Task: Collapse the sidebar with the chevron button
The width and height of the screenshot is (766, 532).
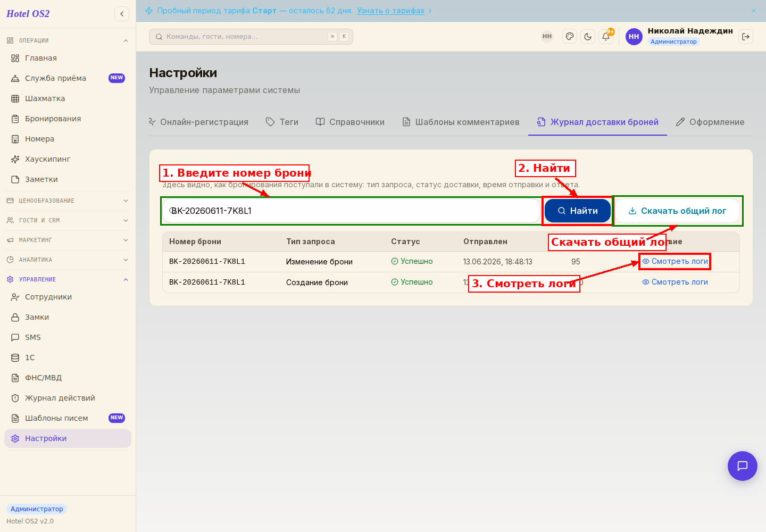Action: pyautogui.click(x=122, y=14)
